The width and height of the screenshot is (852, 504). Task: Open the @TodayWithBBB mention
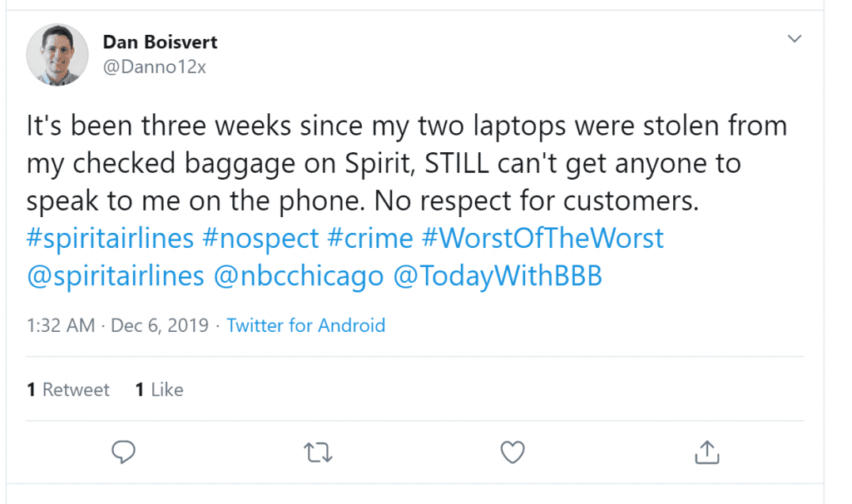pos(498,276)
